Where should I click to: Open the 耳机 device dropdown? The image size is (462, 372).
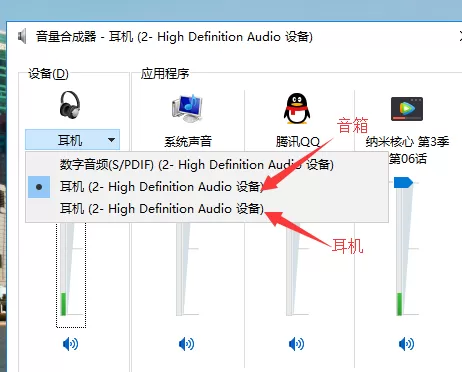(x=72, y=140)
